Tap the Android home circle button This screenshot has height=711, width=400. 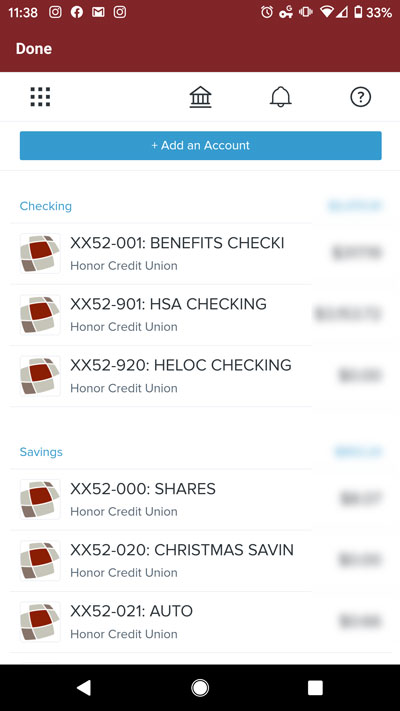coord(200,687)
